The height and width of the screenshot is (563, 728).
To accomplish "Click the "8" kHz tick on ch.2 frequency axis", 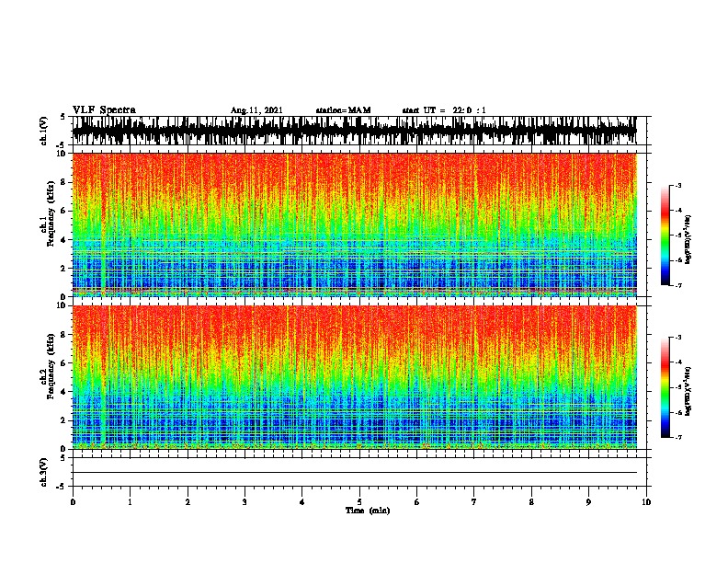I will [64, 335].
